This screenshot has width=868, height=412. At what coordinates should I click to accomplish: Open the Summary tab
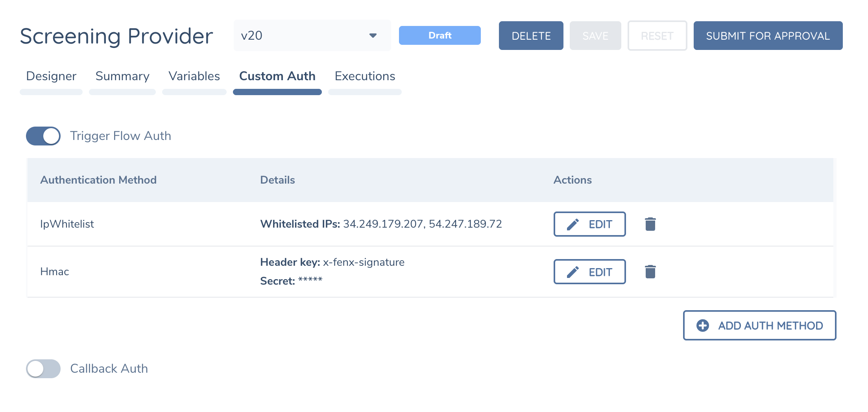tap(122, 76)
